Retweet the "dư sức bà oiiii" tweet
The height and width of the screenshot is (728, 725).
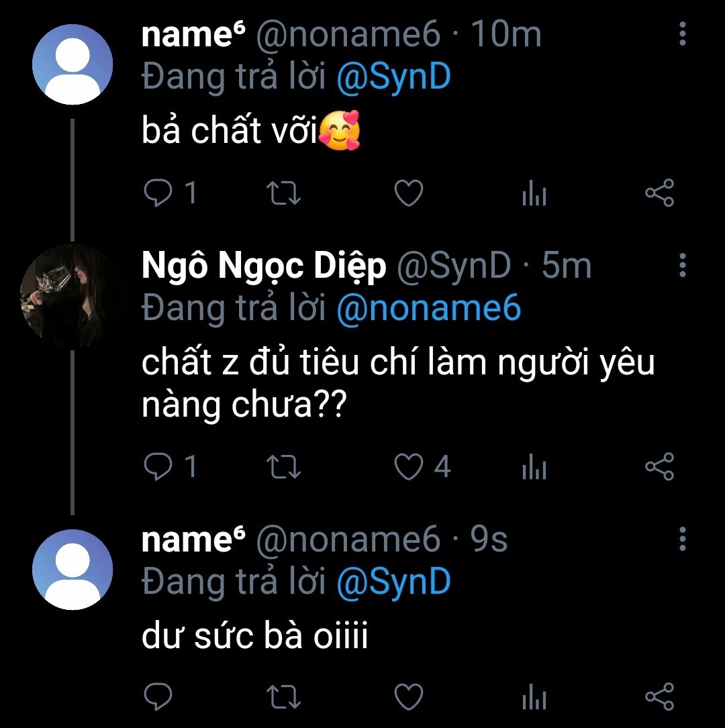(x=283, y=697)
